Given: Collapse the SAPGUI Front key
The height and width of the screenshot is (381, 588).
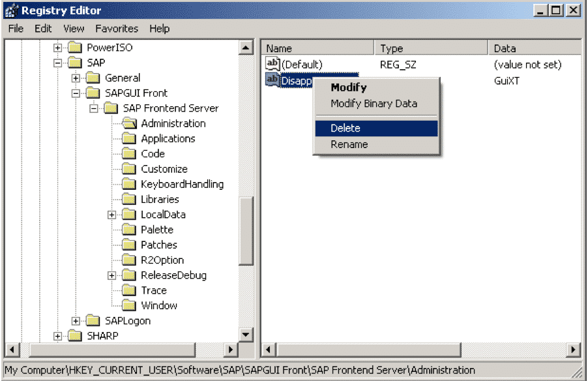Looking at the screenshot, I should 76,93.
